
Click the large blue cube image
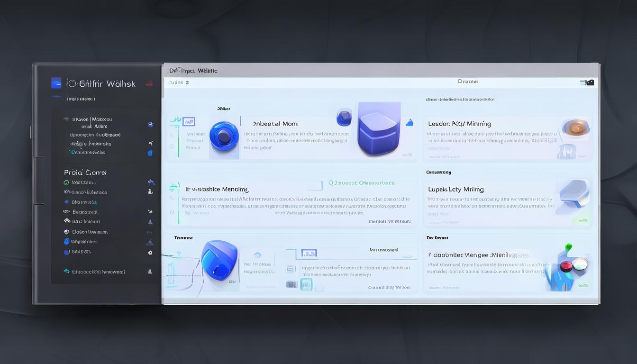[x=379, y=129]
